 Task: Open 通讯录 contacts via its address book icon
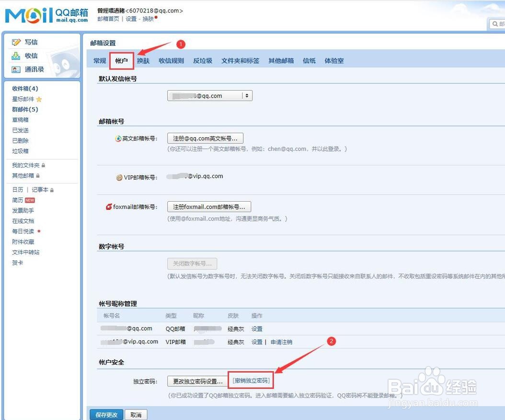17,69
